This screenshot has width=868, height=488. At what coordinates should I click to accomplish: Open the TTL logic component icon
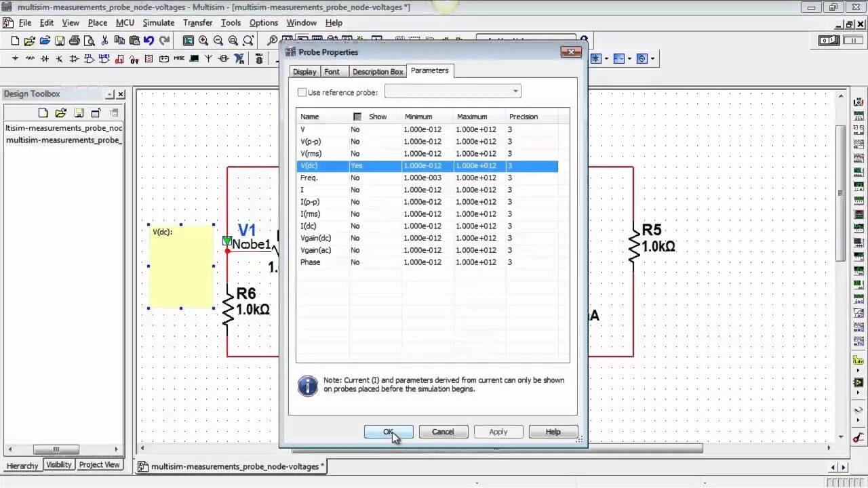[x=89, y=58]
